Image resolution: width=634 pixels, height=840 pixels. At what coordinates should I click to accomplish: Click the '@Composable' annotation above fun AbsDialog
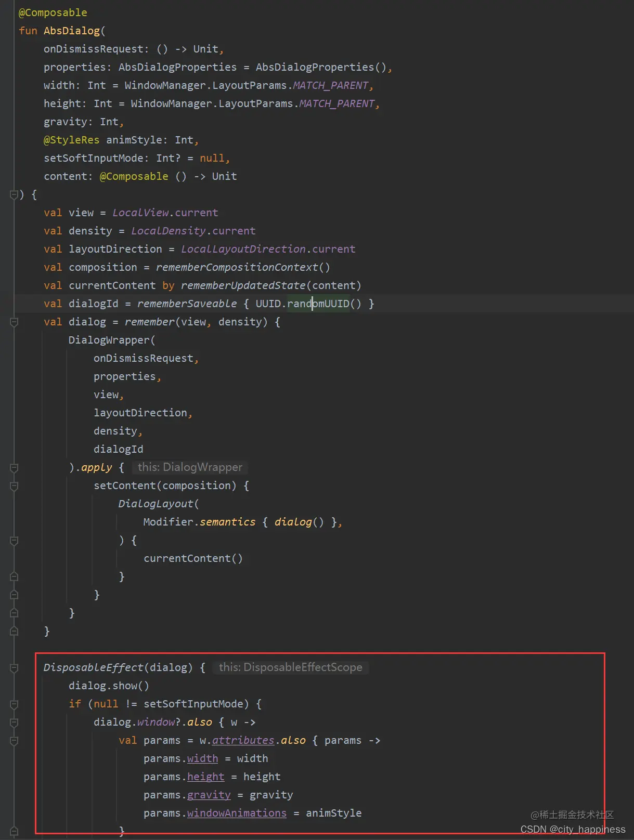pyautogui.click(x=53, y=12)
